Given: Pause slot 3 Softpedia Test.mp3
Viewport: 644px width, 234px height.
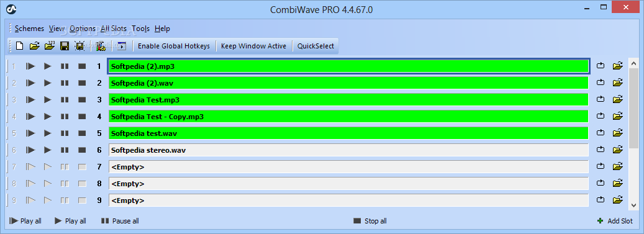Looking at the screenshot, I should (x=65, y=100).
